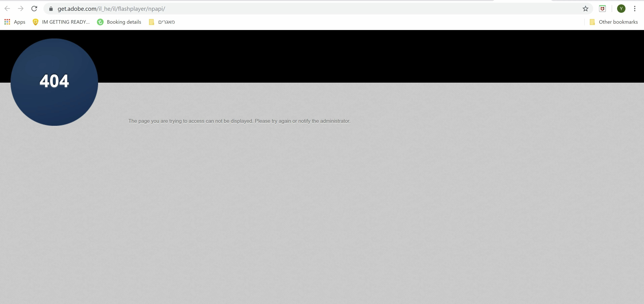View site information via lock icon
The height and width of the screenshot is (304, 644).
coord(51,9)
